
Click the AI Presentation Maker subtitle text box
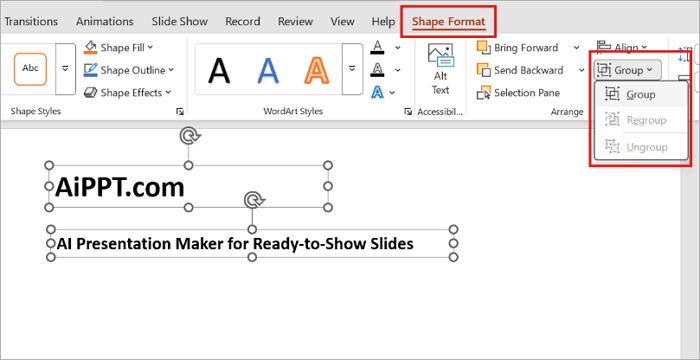[x=252, y=243]
